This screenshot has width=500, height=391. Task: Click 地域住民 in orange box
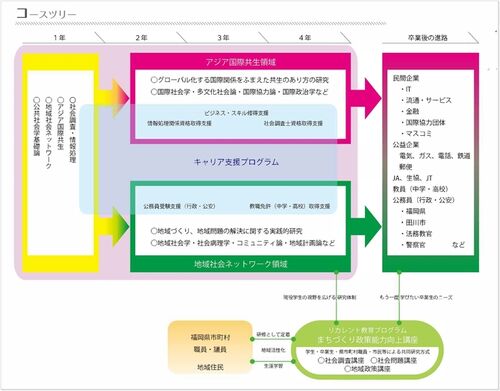point(210,367)
